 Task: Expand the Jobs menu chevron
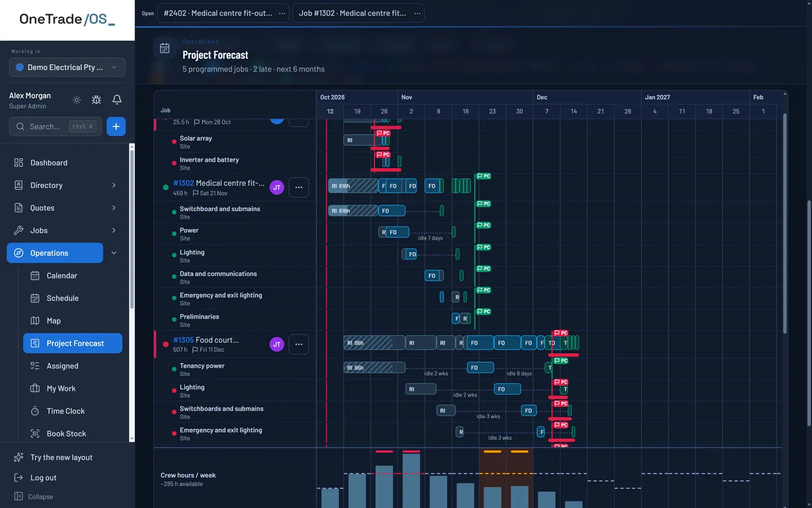114,230
